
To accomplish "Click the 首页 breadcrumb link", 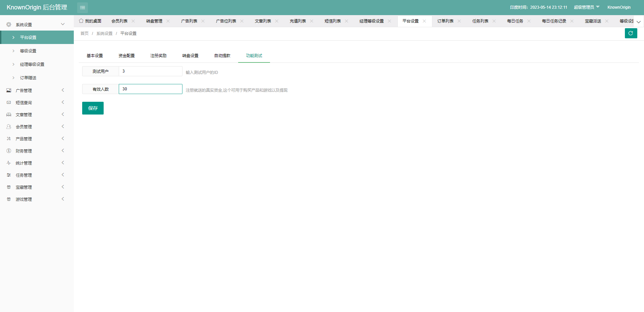I will coord(85,34).
